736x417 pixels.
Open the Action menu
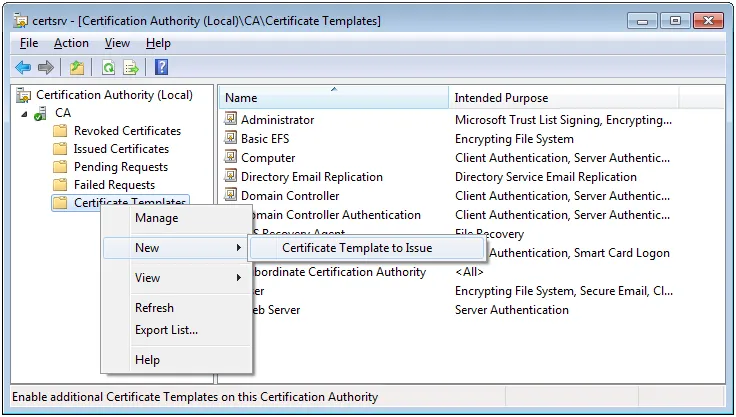pos(71,43)
